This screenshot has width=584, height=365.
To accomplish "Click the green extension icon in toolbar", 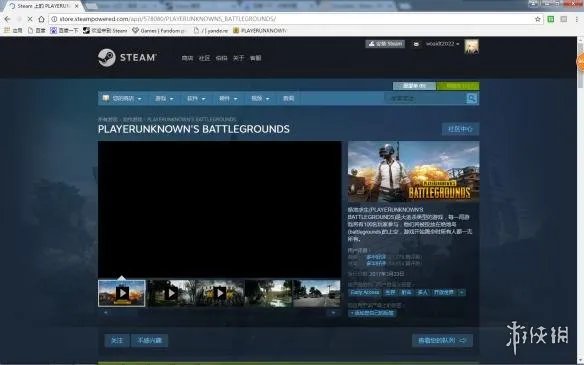I will [x=551, y=19].
